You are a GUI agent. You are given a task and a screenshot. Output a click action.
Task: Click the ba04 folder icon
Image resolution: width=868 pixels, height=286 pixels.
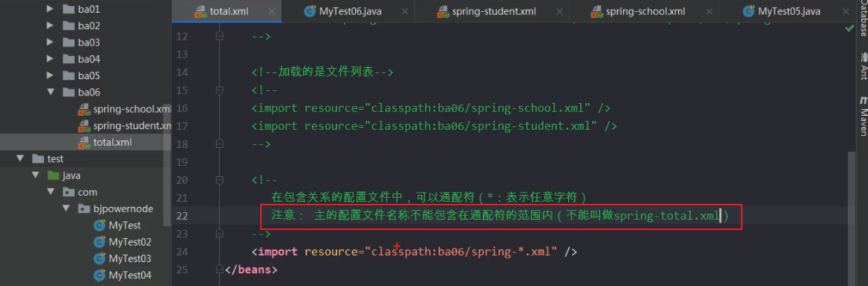[x=68, y=59]
